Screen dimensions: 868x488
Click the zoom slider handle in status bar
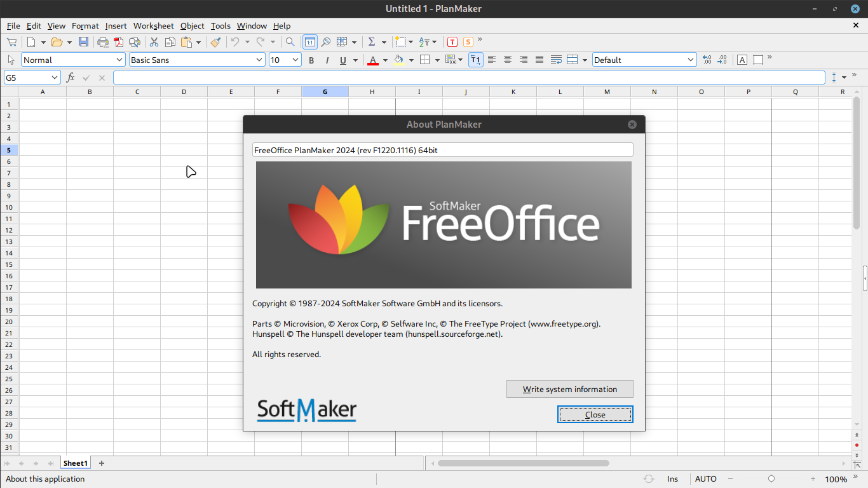(771, 478)
